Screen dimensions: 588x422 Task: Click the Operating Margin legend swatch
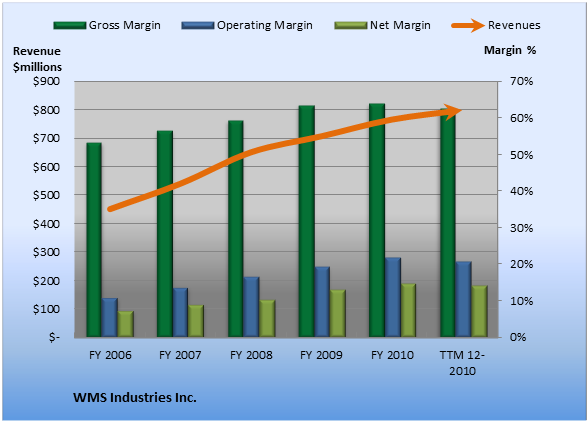198,26
